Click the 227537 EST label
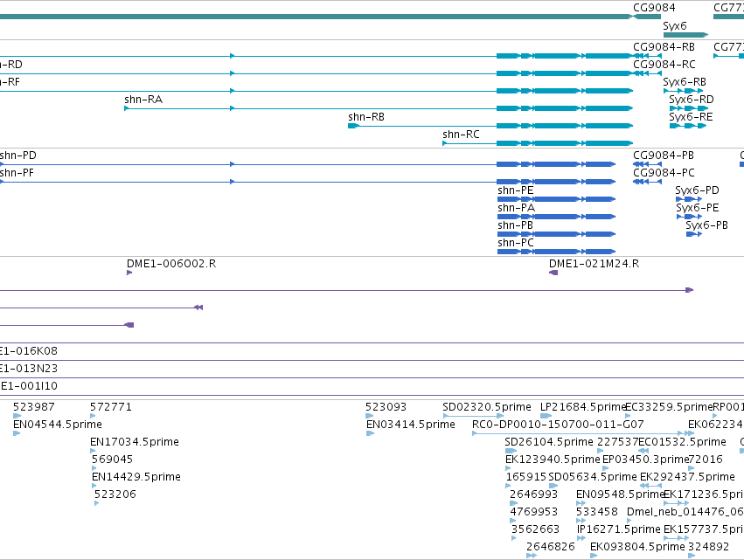 click(618, 442)
